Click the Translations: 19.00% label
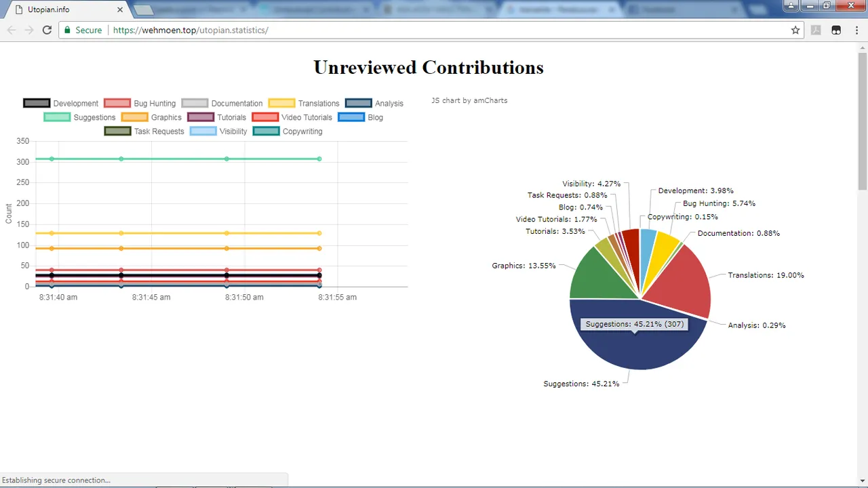868x488 pixels. pyautogui.click(x=766, y=275)
